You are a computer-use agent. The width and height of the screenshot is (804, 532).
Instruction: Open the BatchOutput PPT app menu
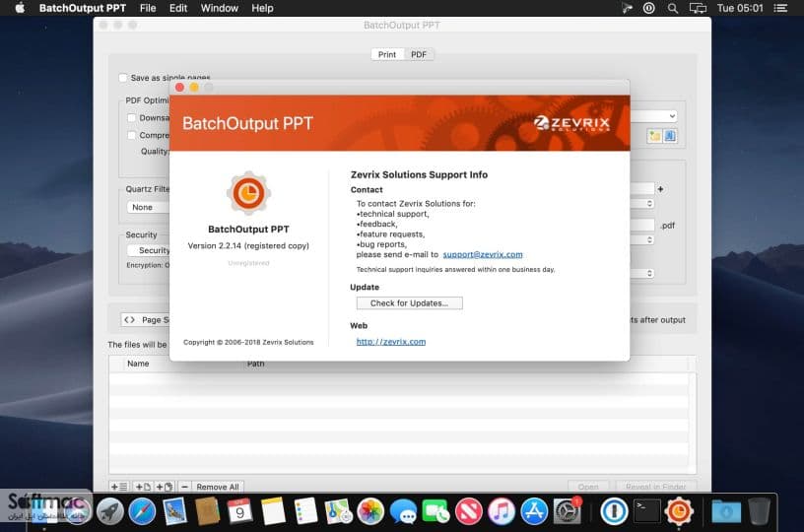tap(83, 8)
